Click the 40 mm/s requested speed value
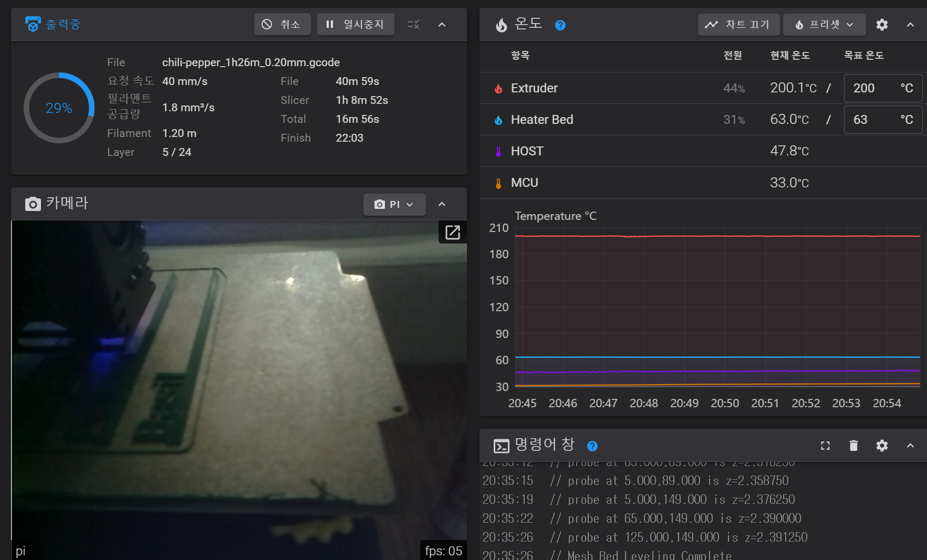 click(184, 81)
